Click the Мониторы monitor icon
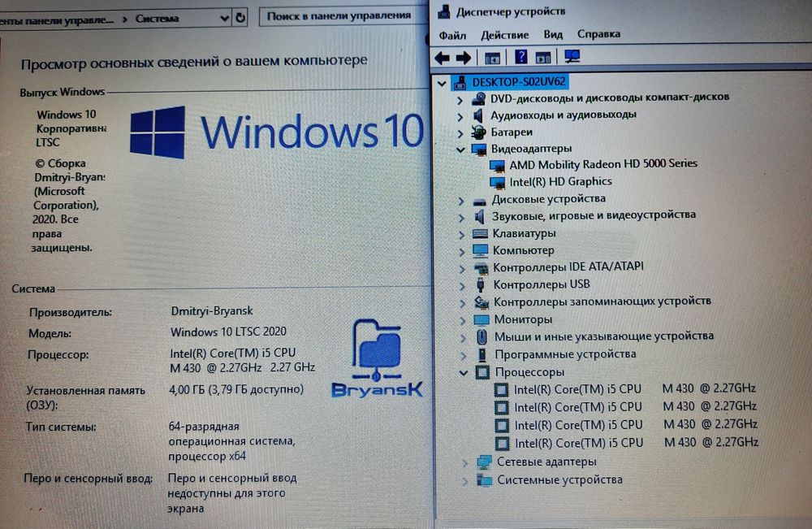The height and width of the screenshot is (529, 812). (482, 319)
